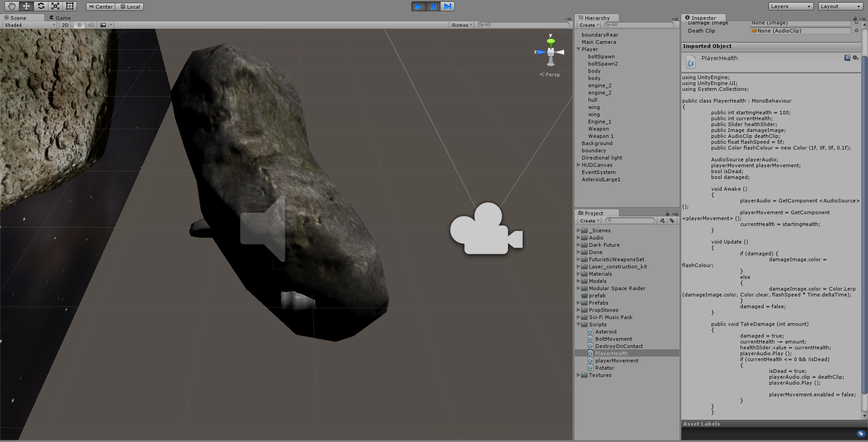Open Project Create dropdown

pos(590,221)
